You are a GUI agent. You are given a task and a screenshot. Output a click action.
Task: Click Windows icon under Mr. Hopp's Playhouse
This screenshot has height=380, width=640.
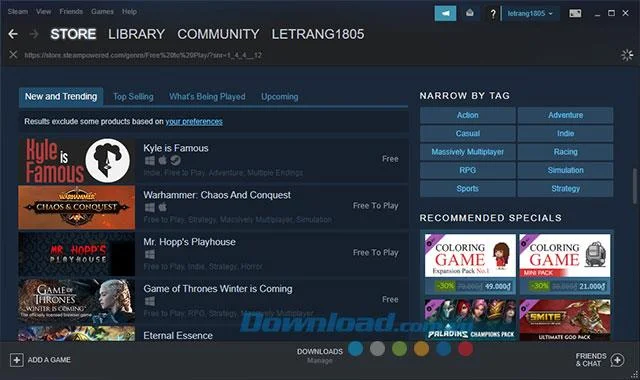150,254
